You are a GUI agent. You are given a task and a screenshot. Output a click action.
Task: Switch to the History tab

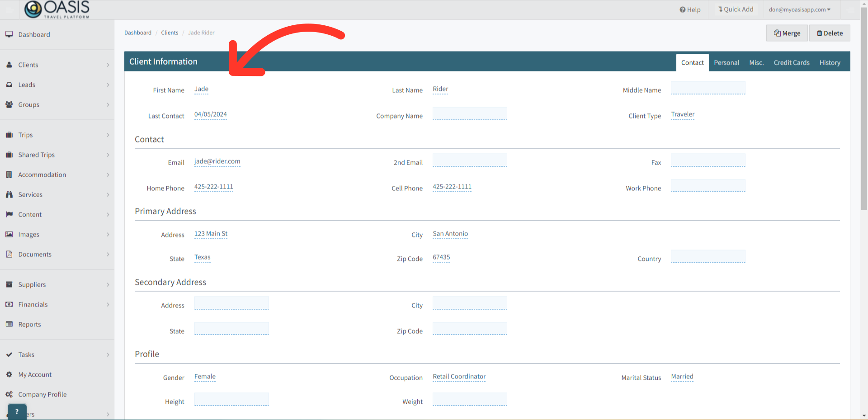830,62
